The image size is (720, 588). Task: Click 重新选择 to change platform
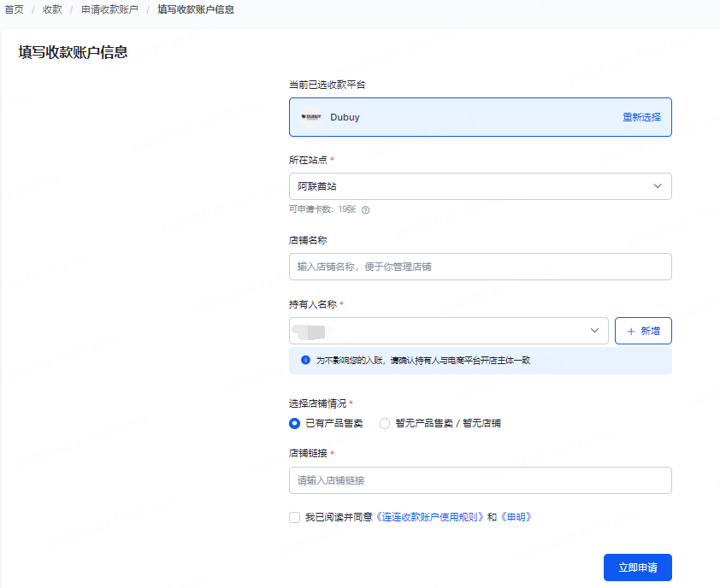pos(641,117)
